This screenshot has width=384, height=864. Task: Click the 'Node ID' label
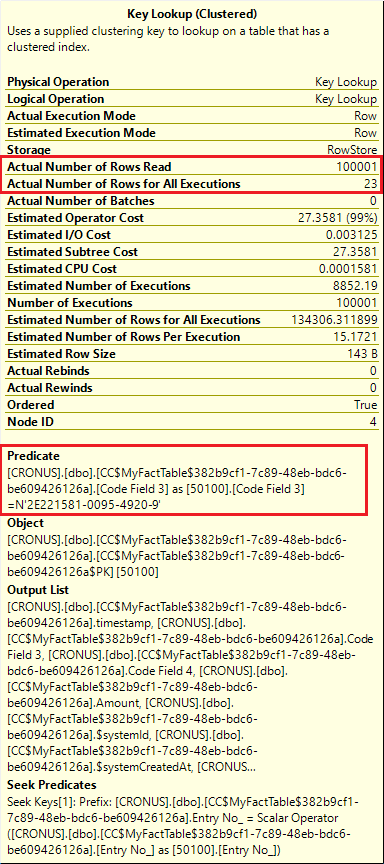coord(29,422)
